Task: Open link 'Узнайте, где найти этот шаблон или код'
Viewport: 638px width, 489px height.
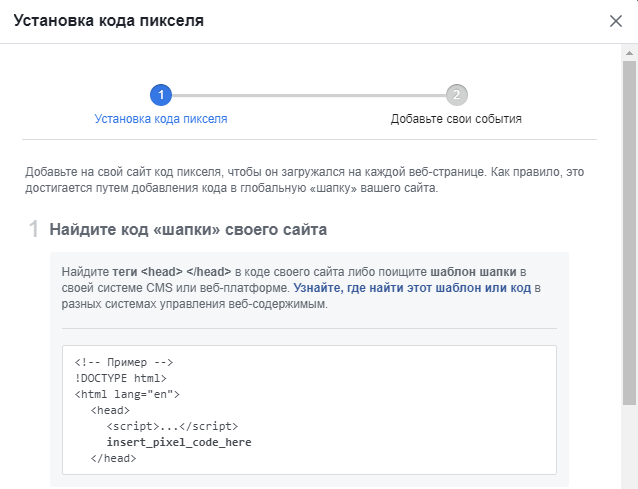Action: [412, 288]
